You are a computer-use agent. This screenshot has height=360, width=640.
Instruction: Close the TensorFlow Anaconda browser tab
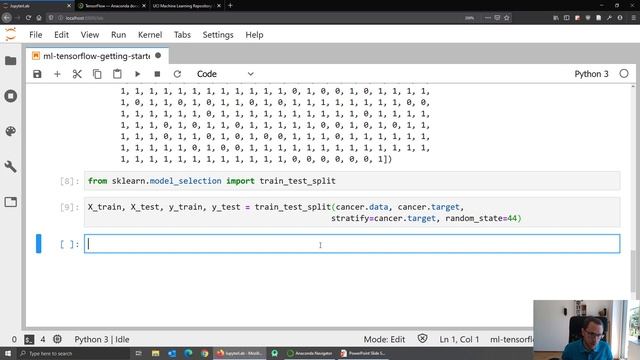pyautogui.click(x=144, y=6)
